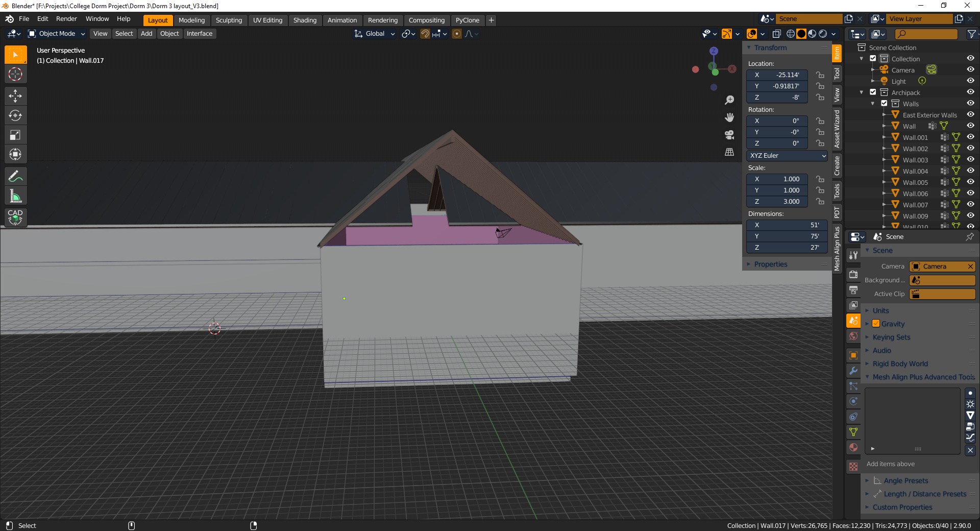Expand the Properties panel in sidebar
Image resolution: width=980 pixels, height=531 pixels.
coord(770,264)
